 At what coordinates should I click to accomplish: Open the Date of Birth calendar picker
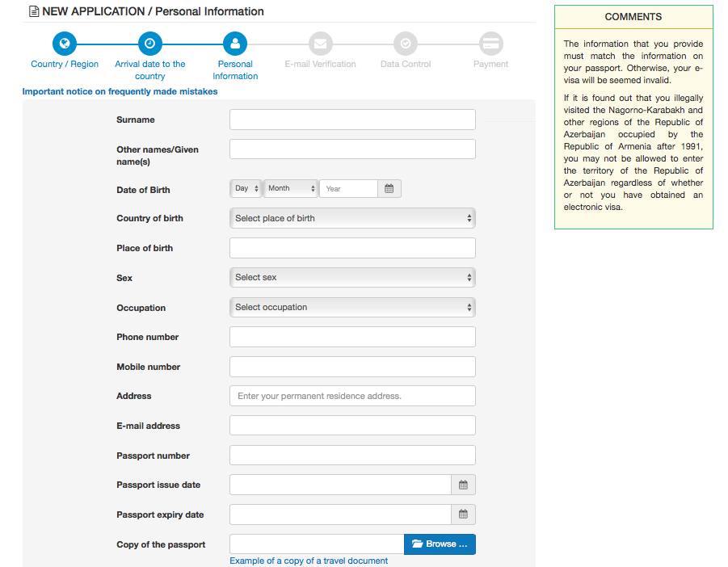click(x=389, y=188)
